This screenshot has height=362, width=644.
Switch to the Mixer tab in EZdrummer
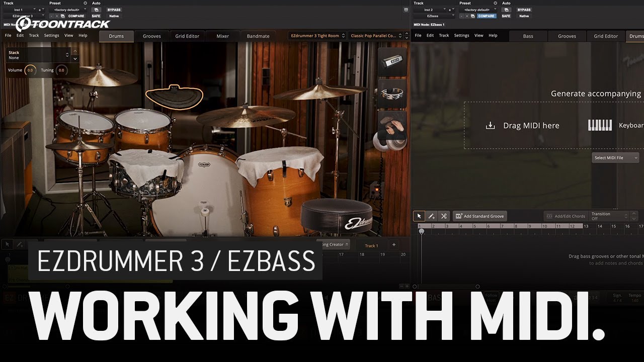pyautogui.click(x=222, y=36)
